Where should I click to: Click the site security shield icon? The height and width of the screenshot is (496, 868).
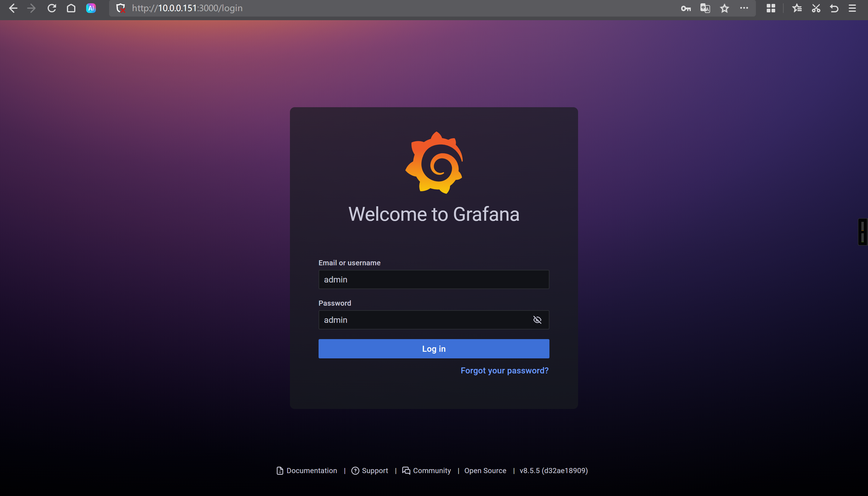[x=120, y=8]
